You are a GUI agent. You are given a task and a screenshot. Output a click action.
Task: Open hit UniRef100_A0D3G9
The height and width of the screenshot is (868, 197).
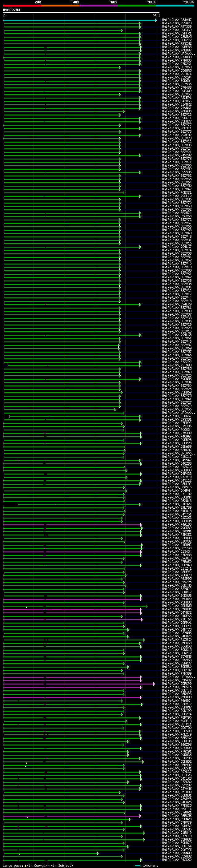pyautogui.click(x=177, y=30)
